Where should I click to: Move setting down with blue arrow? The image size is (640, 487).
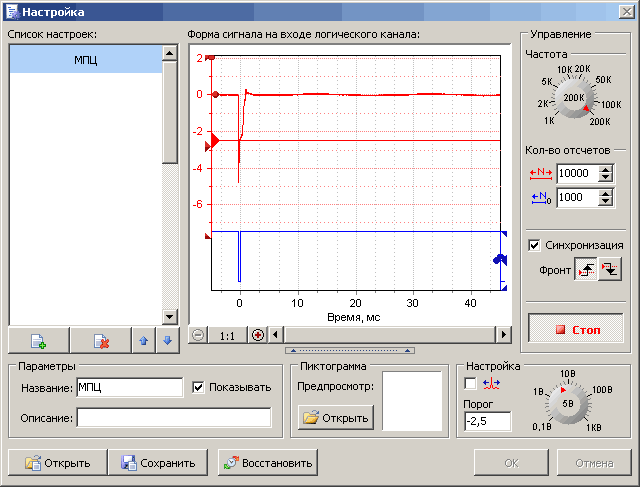coord(167,341)
